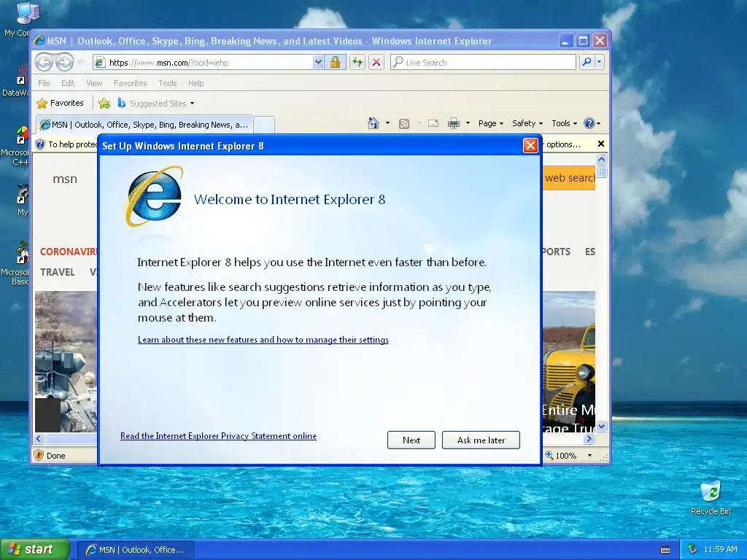Screen dimensions: 747x560
Task: Click the RSS feeds icon
Action: point(404,124)
